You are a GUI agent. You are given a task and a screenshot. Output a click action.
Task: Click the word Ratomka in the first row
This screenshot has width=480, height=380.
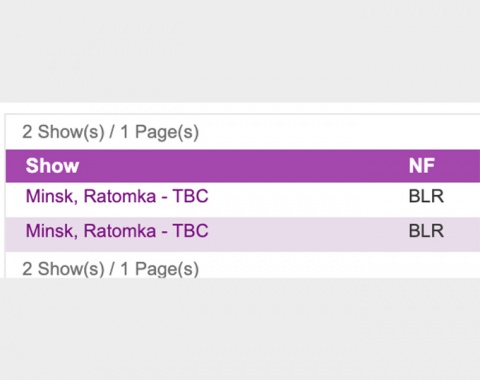(x=120, y=196)
